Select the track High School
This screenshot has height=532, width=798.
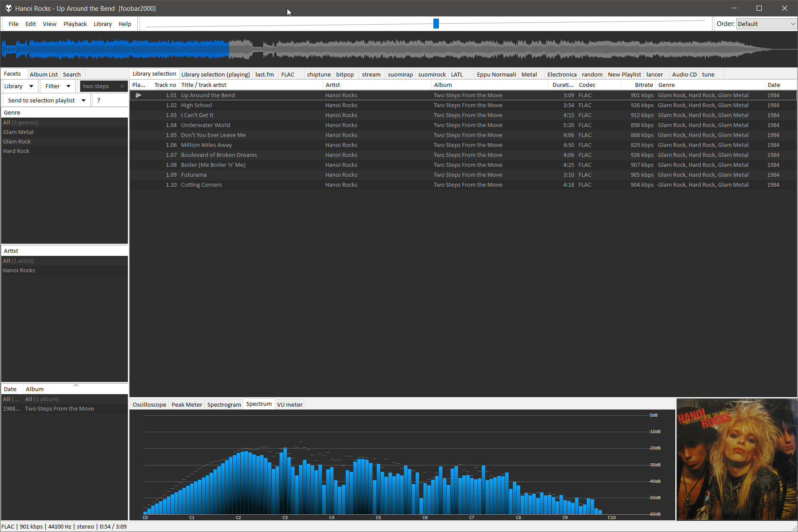click(463, 105)
